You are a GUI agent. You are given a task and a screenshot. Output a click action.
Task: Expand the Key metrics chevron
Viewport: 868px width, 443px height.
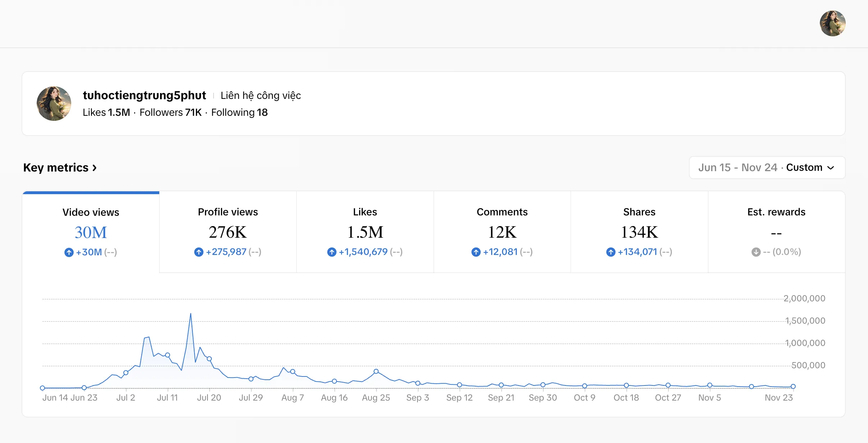tap(95, 168)
